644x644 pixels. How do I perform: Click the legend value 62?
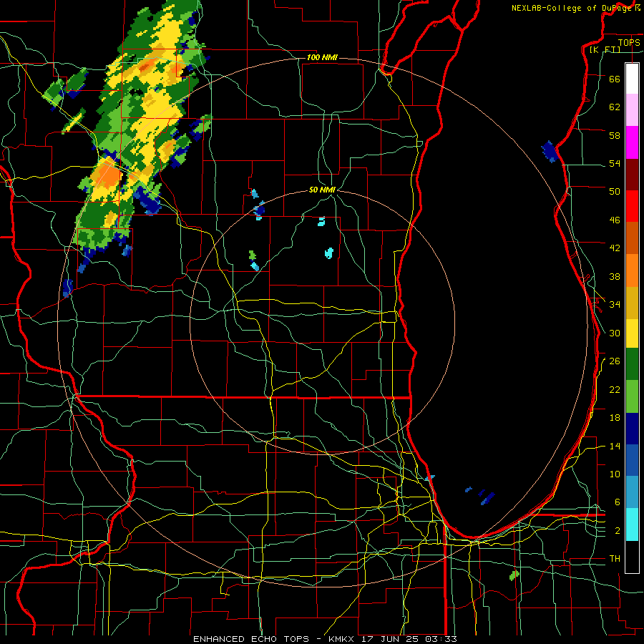point(615,107)
